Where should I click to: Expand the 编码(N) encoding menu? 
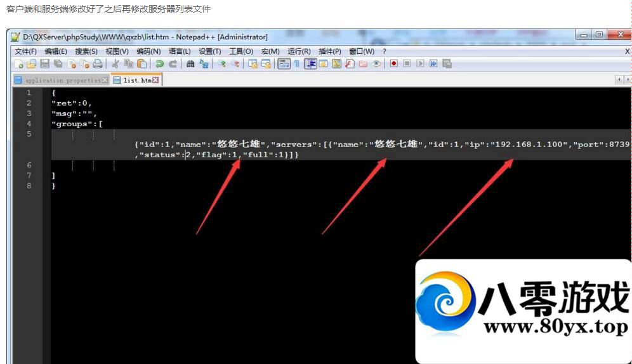pos(148,51)
